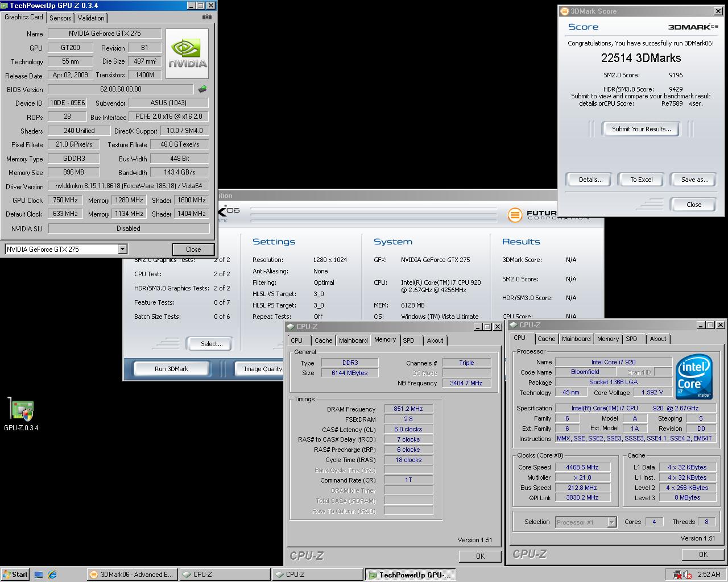Click OK in the CPU-Z memory window

[x=480, y=556]
